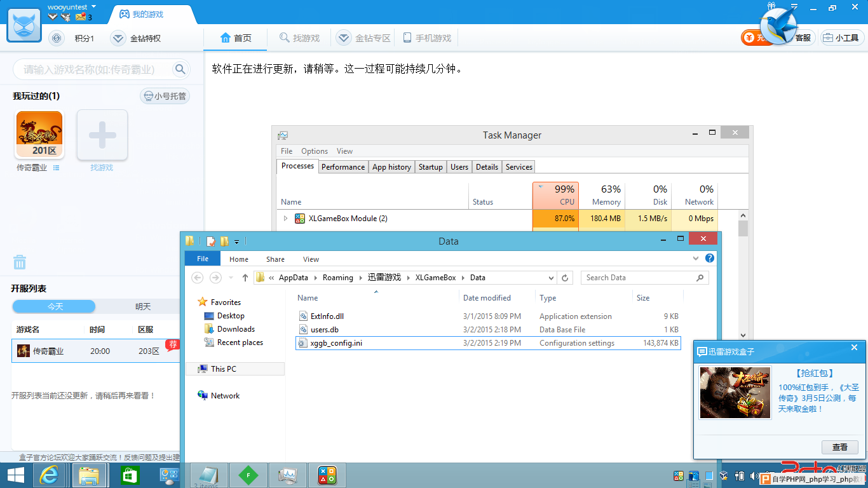Switch to App history tab
Image resolution: width=868 pixels, height=488 pixels.
click(391, 167)
